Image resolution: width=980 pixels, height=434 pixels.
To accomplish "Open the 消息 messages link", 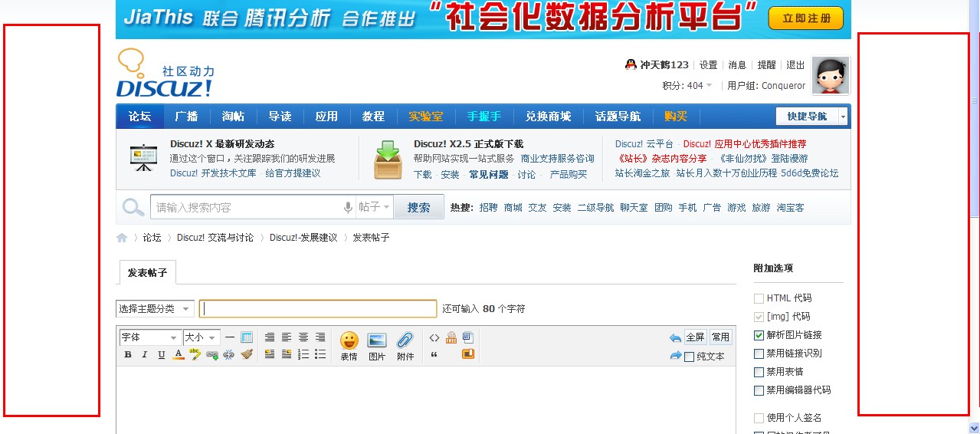I will (x=737, y=65).
